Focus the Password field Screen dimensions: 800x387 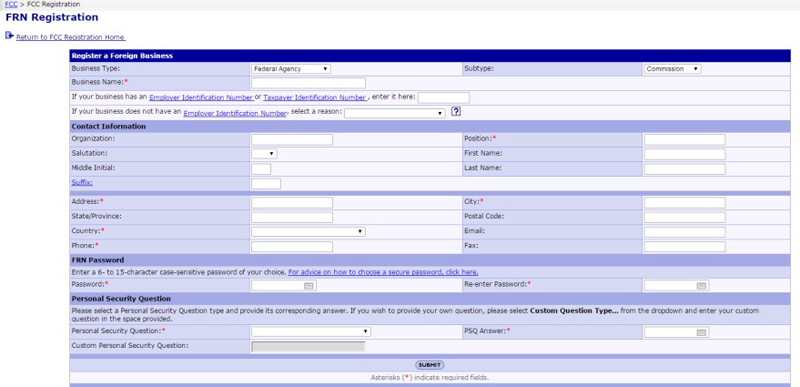tap(284, 286)
